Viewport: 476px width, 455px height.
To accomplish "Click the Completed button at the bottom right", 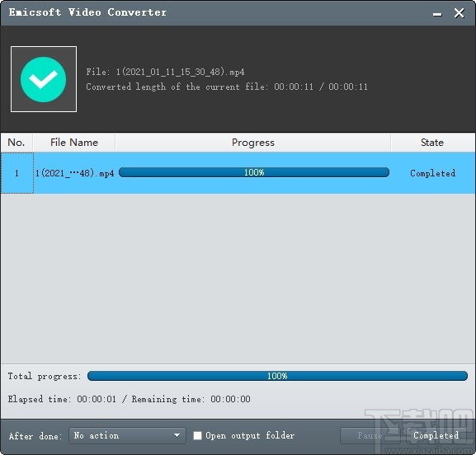I will (x=436, y=435).
